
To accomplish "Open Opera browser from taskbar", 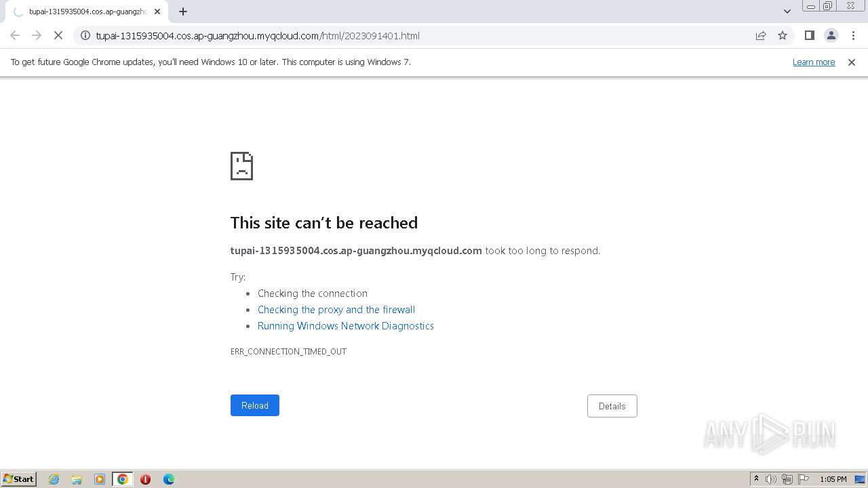I will [145, 479].
